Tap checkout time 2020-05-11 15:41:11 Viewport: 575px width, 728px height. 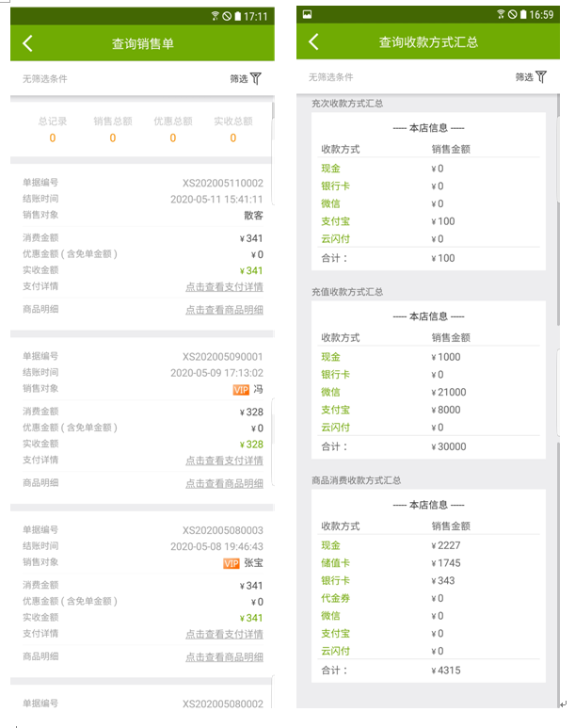(216, 199)
